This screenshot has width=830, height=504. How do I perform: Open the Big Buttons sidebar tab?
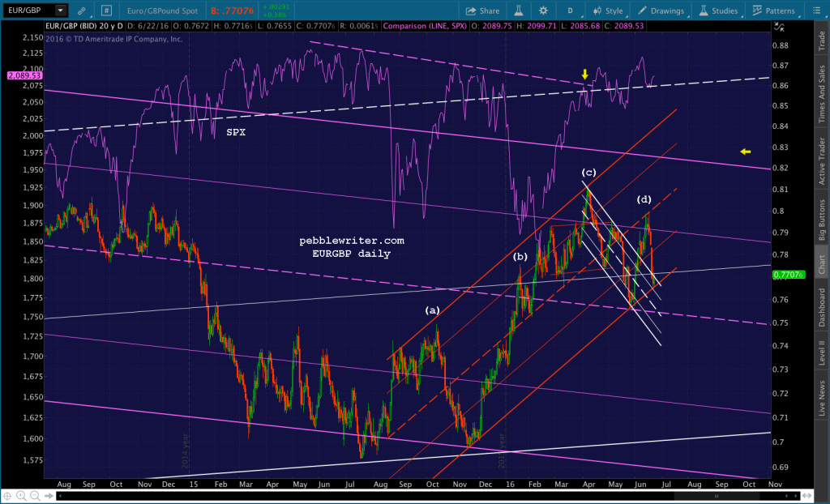coord(822,220)
